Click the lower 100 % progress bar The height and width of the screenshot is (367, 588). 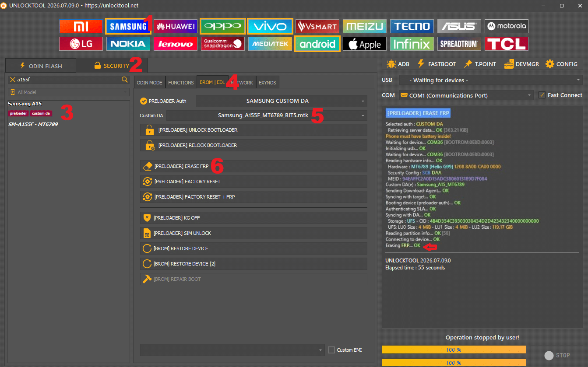454,363
